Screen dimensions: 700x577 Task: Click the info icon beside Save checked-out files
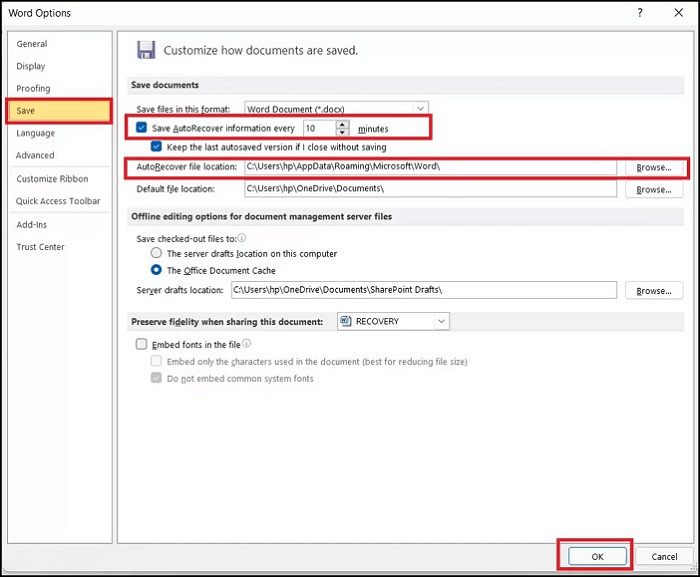pos(242,238)
